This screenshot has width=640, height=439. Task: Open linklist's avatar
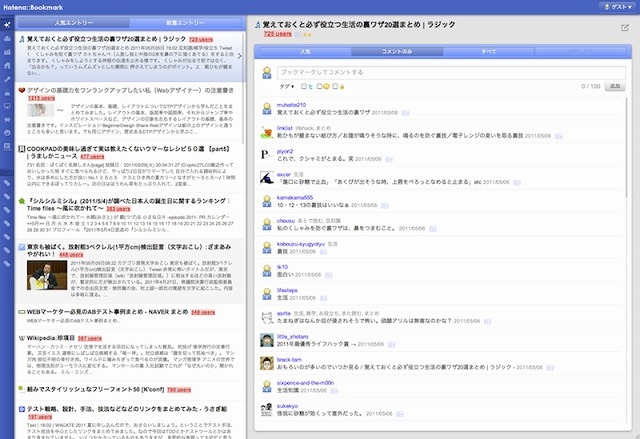pos(267,131)
